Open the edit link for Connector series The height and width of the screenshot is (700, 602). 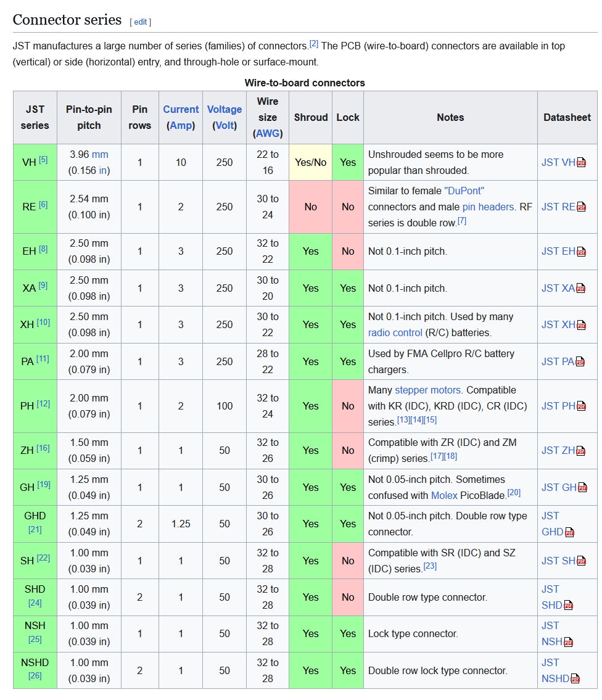pyautogui.click(x=140, y=22)
